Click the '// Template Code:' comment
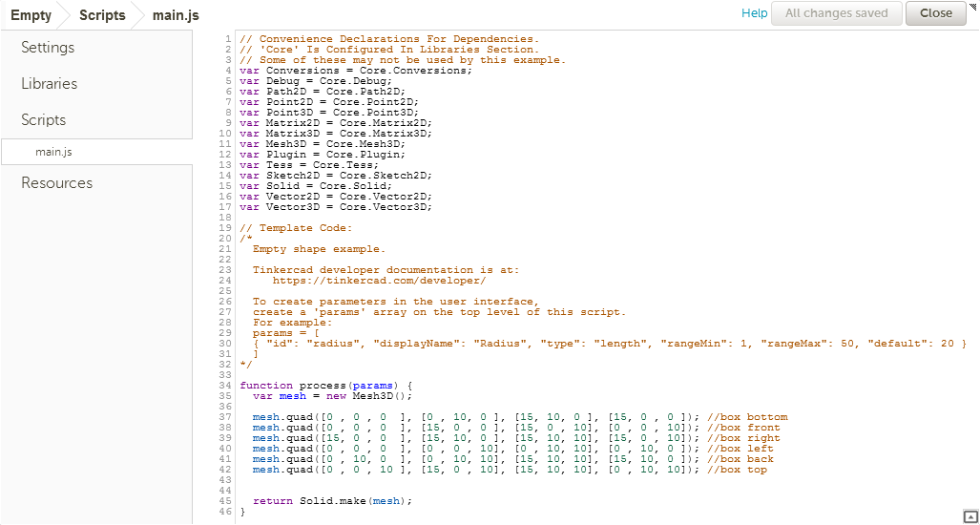This screenshot has height=525, width=980. (296, 228)
